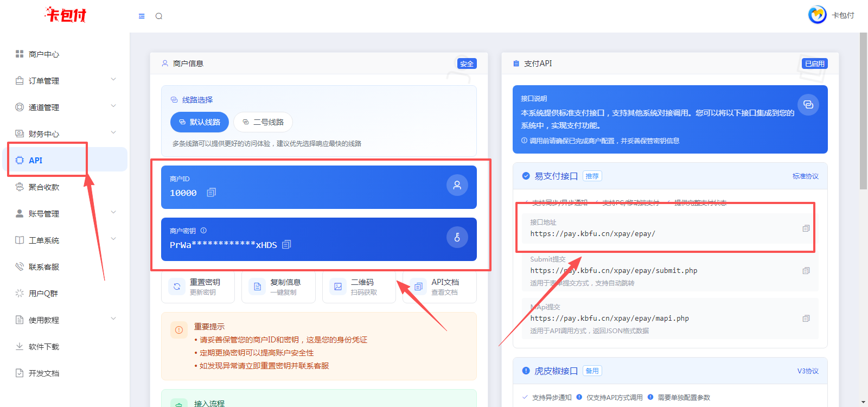Copy the mapi.php URL

tap(806, 319)
